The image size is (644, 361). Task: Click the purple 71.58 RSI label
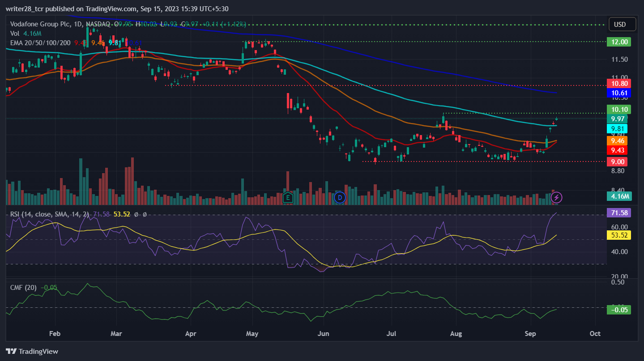(618, 212)
